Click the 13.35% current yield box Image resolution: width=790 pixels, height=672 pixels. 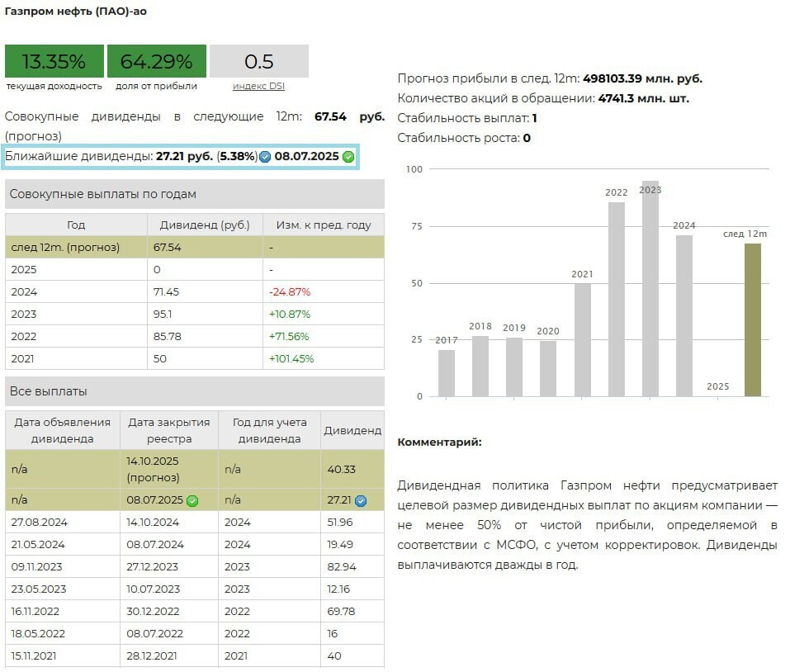54,62
